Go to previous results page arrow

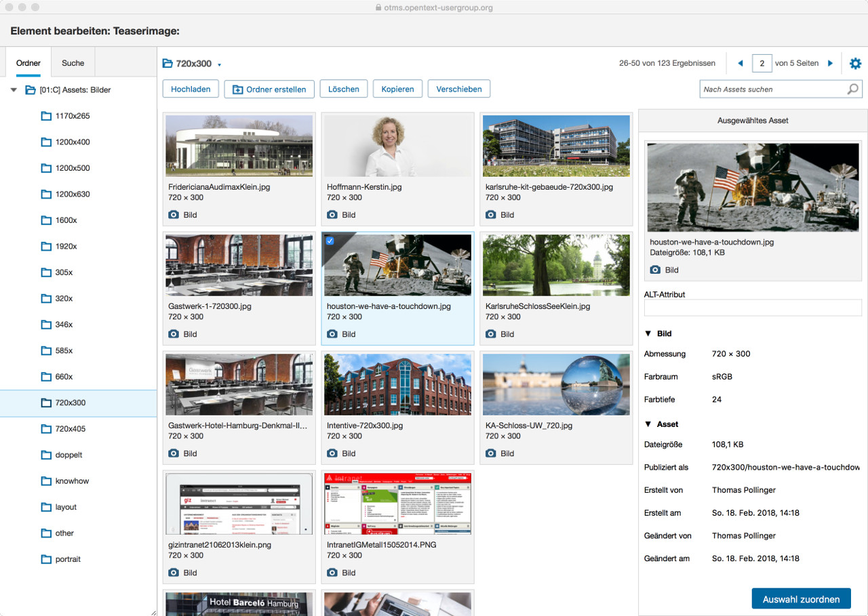(x=740, y=63)
